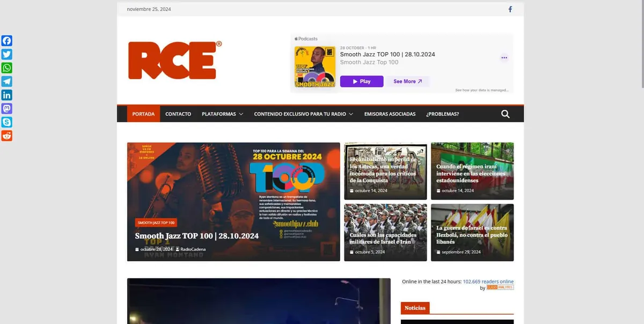Click See More on podcast widget

tap(407, 82)
